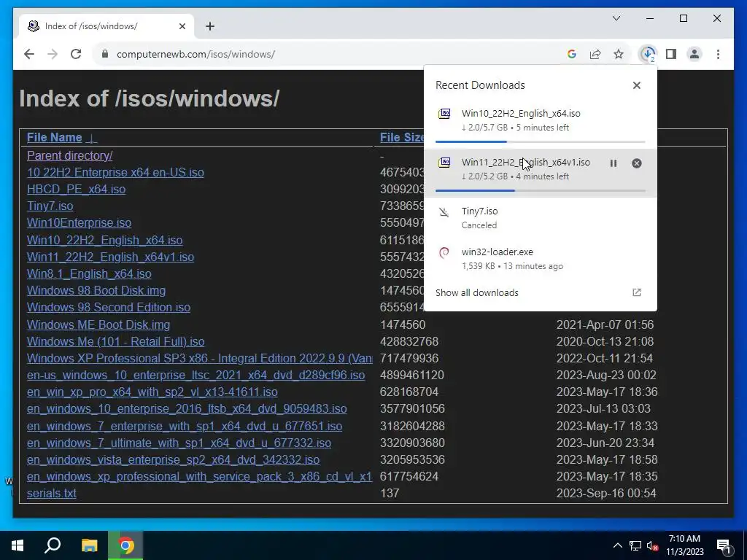Open en_windows_7_enterprise_with_sp1 ISO link
Screen dimensions: 747x560
185,426
